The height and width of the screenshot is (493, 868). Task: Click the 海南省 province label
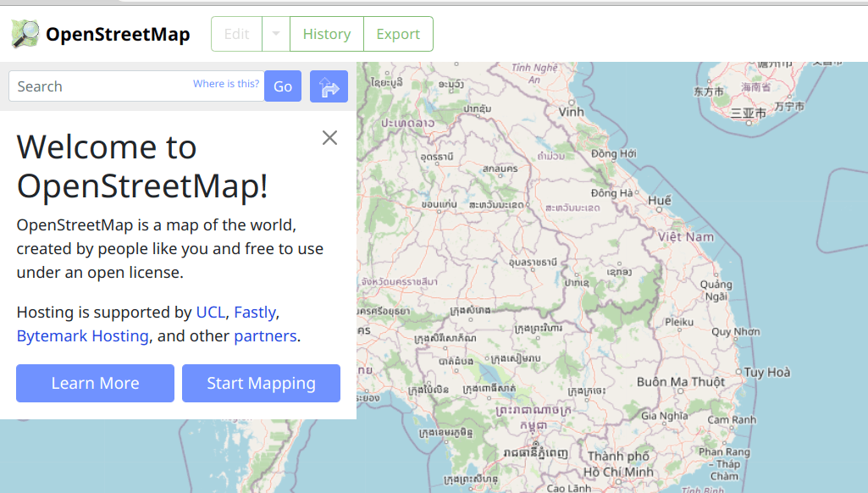click(x=755, y=87)
